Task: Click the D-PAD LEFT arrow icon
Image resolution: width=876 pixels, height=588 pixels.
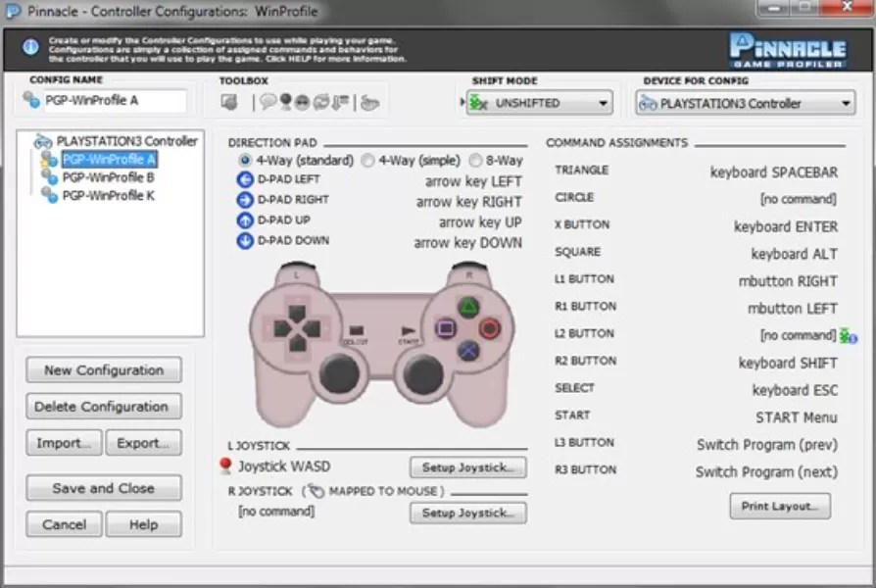Action: tap(245, 179)
